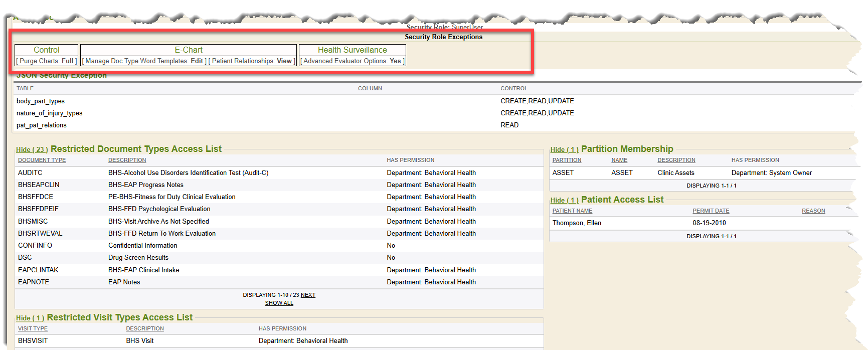This screenshot has width=868, height=350.
Task: Sort partition list by NAME column
Action: pos(619,160)
